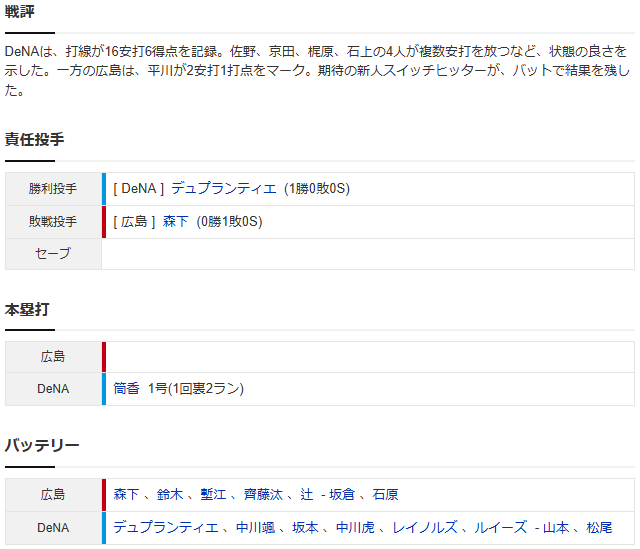This screenshot has width=640, height=549.
Task: Click catcher 山本 link
Action: point(556,527)
